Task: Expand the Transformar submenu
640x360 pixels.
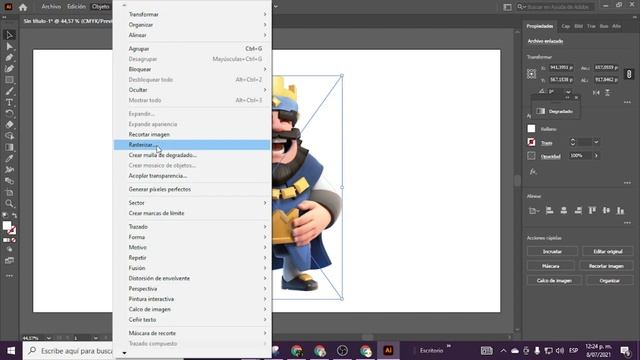Action: coord(192,14)
